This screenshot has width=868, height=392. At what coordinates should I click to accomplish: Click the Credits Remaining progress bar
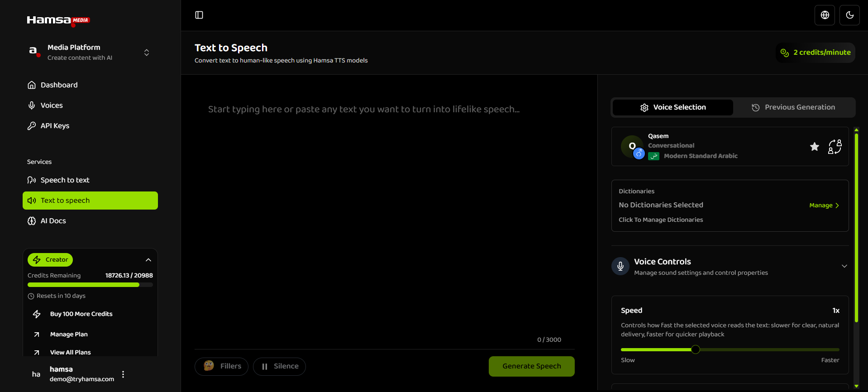tap(90, 285)
